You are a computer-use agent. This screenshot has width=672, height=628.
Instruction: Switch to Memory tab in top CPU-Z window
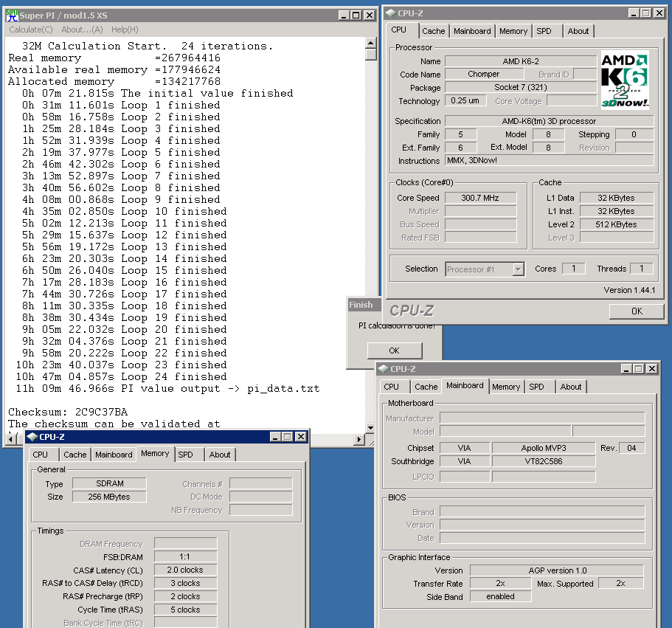coord(513,31)
